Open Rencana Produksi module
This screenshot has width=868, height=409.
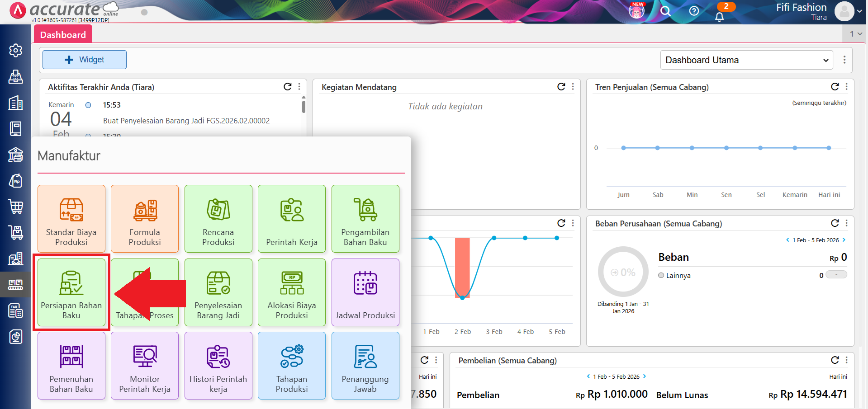(x=218, y=219)
